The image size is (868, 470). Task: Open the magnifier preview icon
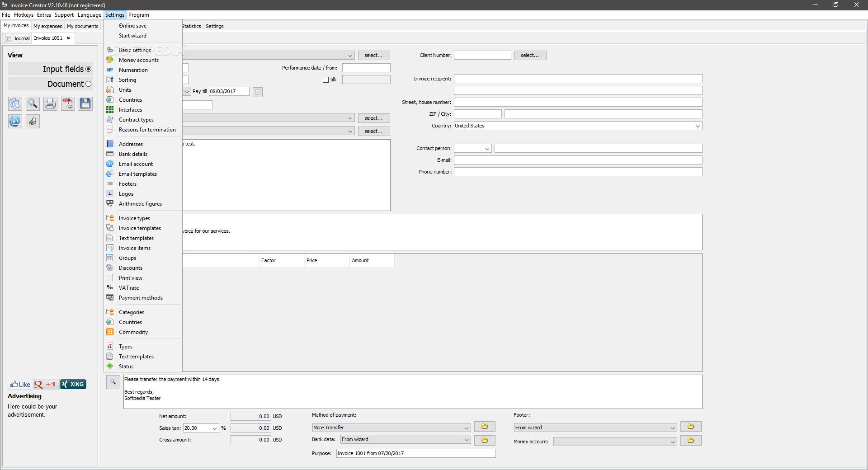click(x=33, y=103)
